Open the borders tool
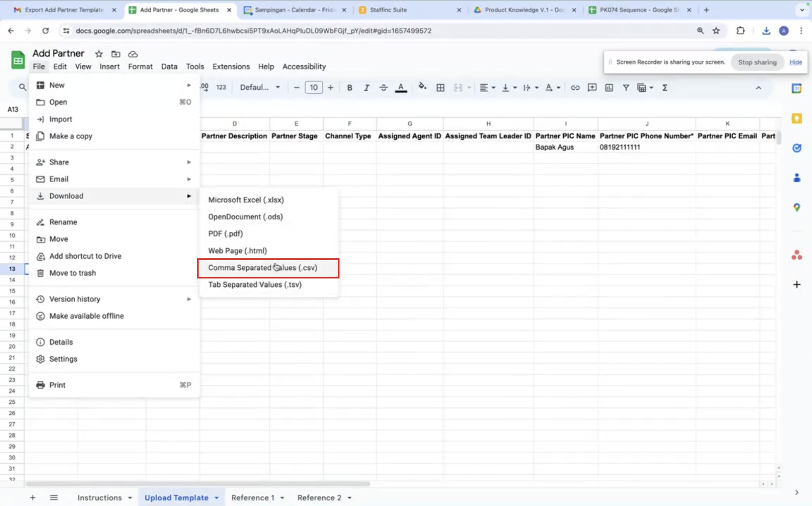 pyautogui.click(x=440, y=88)
